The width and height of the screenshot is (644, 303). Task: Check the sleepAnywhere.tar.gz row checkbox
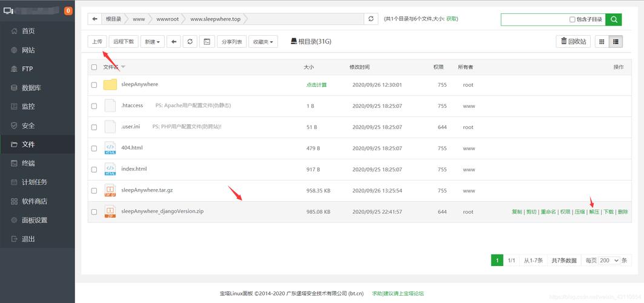tap(94, 190)
